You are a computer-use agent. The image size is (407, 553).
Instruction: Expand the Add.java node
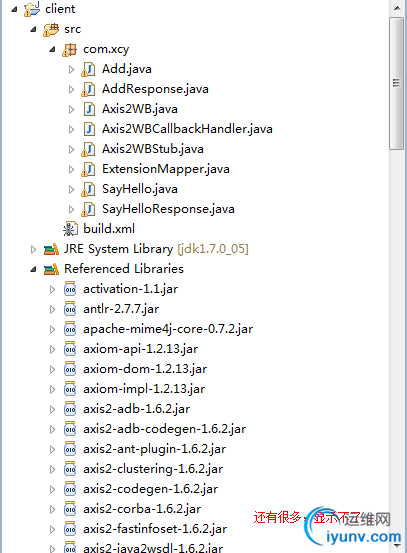click(x=71, y=69)
